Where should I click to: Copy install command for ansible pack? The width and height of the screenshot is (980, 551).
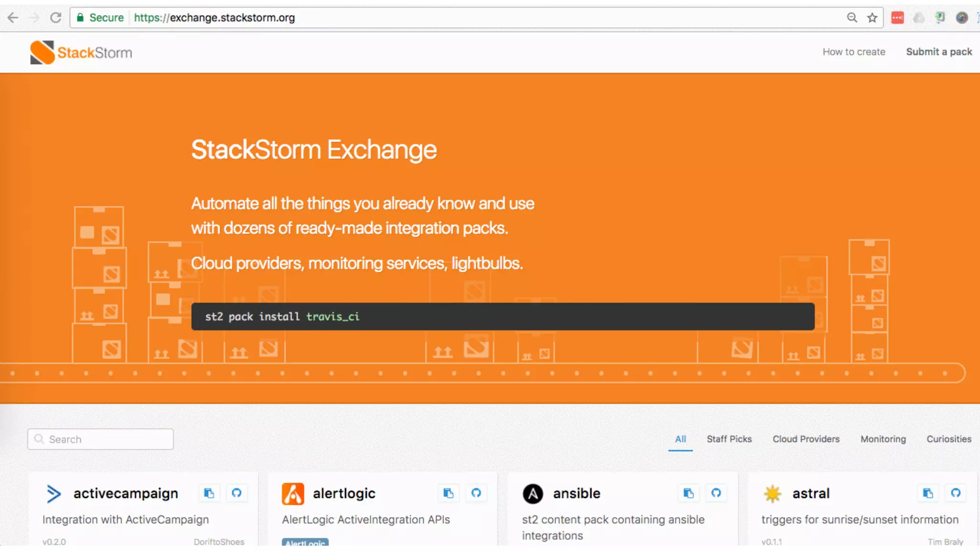point(689,493)
